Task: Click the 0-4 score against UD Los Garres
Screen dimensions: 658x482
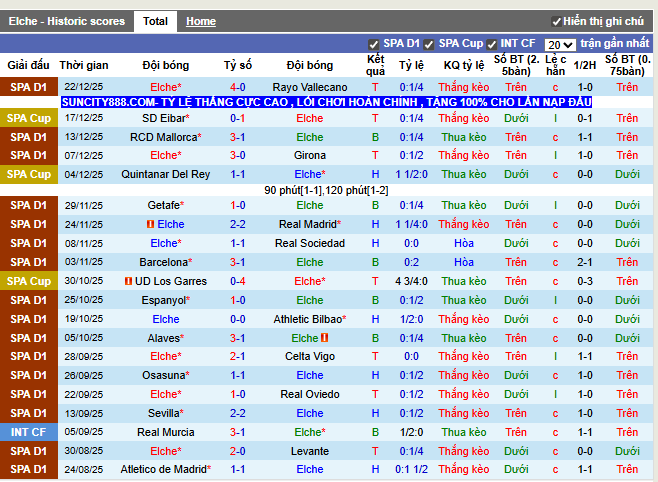Action: click(x=238, y=281)
